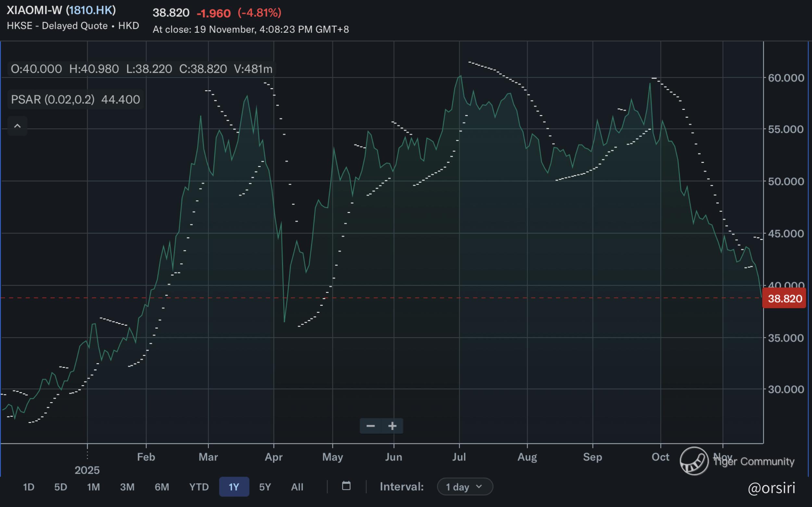Collapse the indicator legend with chevron
The height and width of the screenshot is (507, 812).
pyautogui.click(x=18, y=126)
